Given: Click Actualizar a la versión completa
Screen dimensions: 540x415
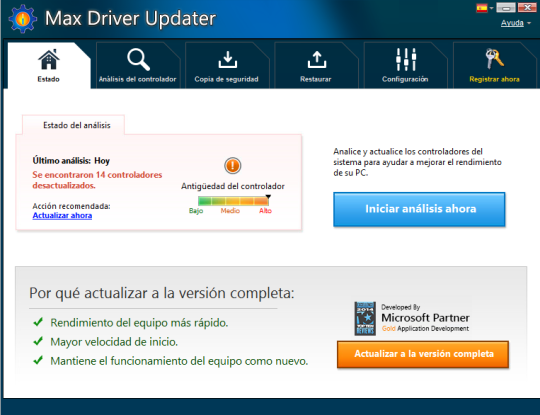Looking at the screenshot, I should click(423, 354).
